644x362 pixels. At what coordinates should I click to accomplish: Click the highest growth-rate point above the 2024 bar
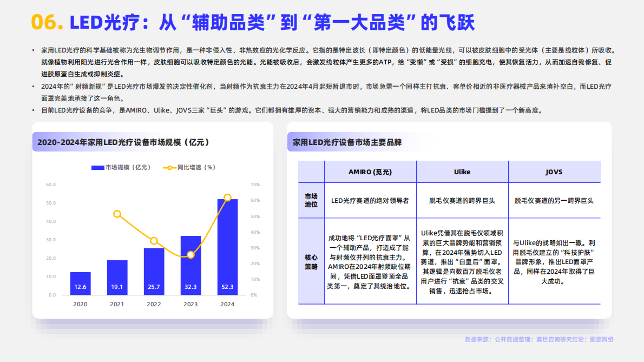226,196
